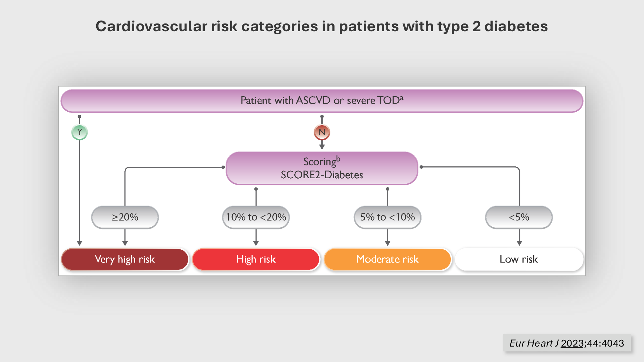Click the red High risk box
This screenshot has height=362, width=644.
[x=256, y=259]
